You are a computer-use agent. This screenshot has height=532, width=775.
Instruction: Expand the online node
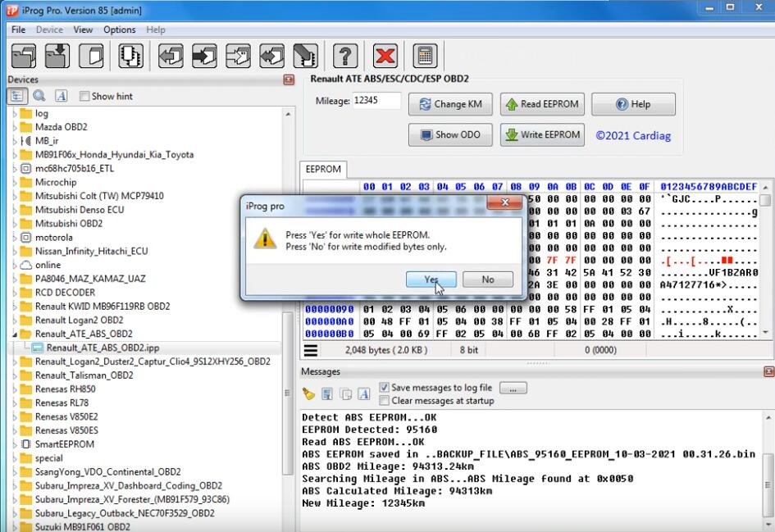click(x=14, y=266)
